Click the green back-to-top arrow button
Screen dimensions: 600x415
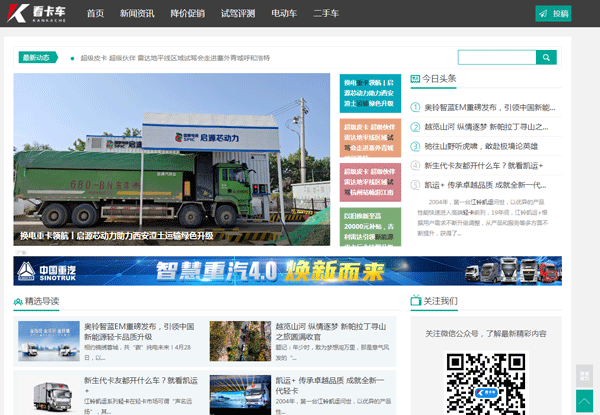(x=584, y=401)
